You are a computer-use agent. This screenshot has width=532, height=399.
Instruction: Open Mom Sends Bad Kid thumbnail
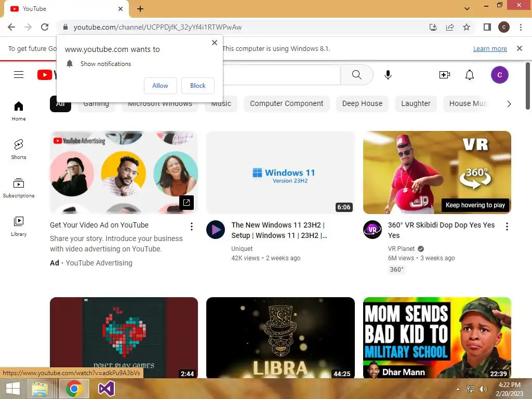click(x=437, y=338)
